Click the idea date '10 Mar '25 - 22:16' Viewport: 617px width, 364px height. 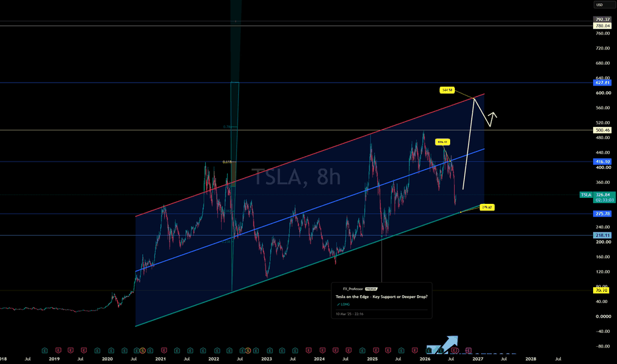point(350,314)
